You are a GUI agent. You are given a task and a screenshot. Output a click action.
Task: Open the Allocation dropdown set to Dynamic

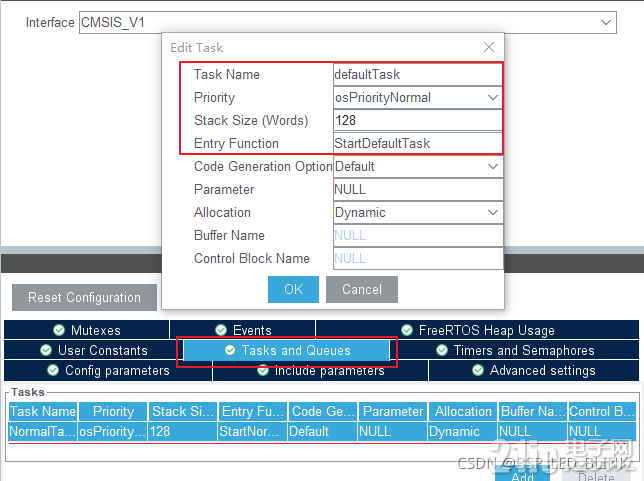pos(418,212)
